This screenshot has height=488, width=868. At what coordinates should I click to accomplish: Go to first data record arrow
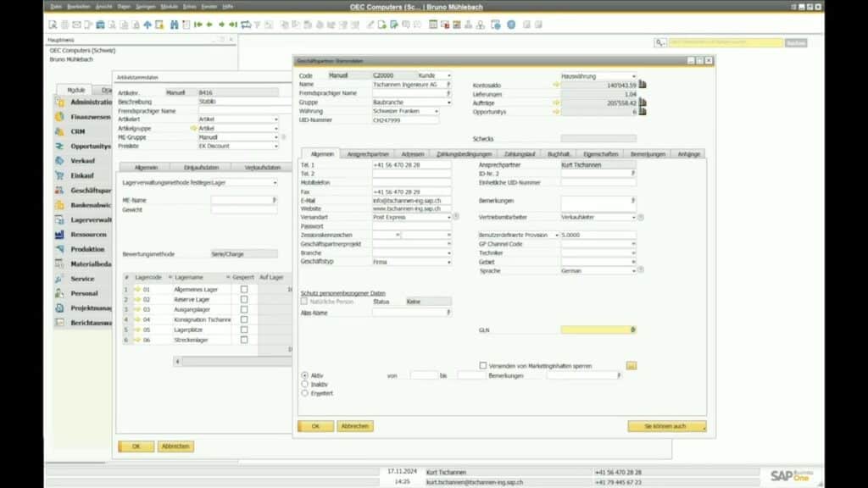[198, 25]
